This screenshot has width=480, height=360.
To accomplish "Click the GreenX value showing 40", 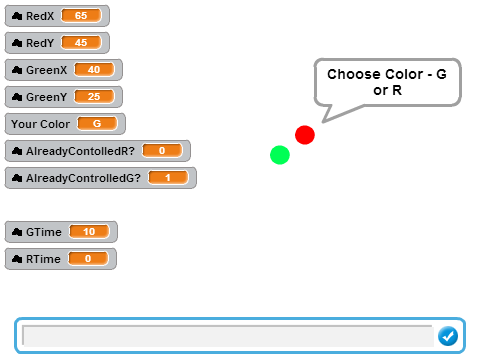I will [x=94, y=70].
